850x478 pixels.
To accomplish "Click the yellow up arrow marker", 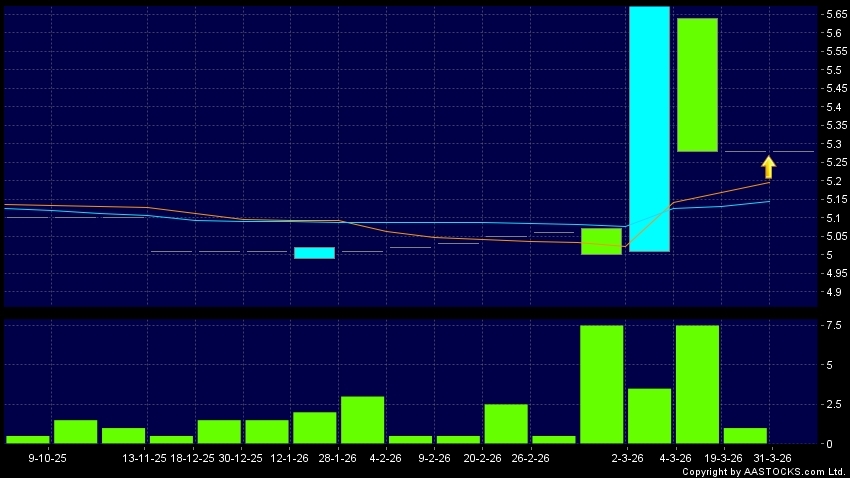I will point(768,166).
